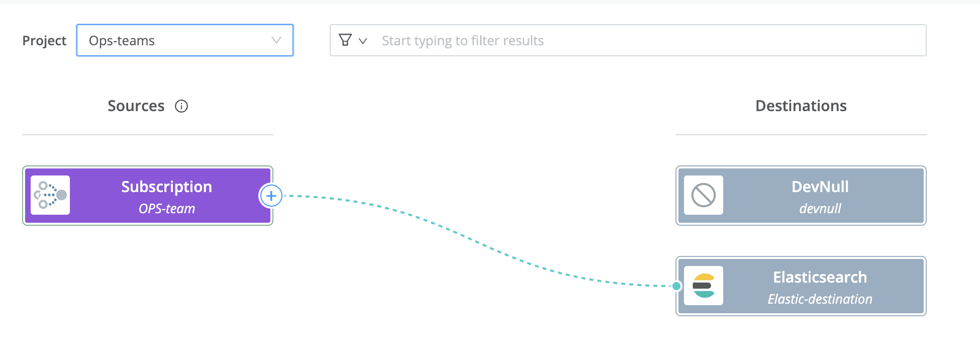Click the DevNull prohibition icon

click(703, 196)
